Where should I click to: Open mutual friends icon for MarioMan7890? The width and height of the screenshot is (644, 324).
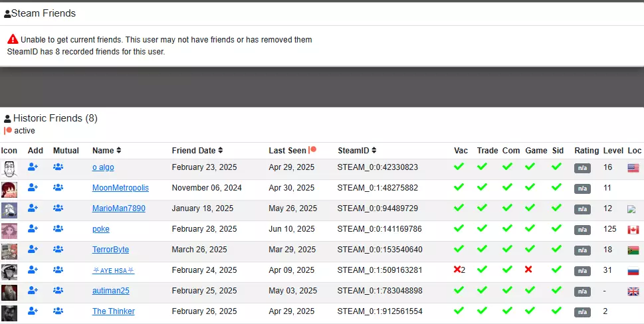[x=58, y=208]
